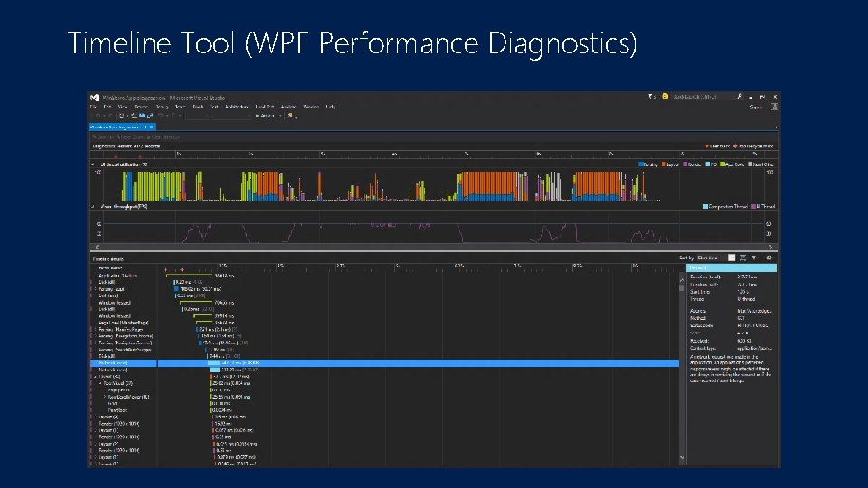The height and width of the screenshot is (488, 868).
Task: Open the Help menu
Action: click(x=331, y=107)
